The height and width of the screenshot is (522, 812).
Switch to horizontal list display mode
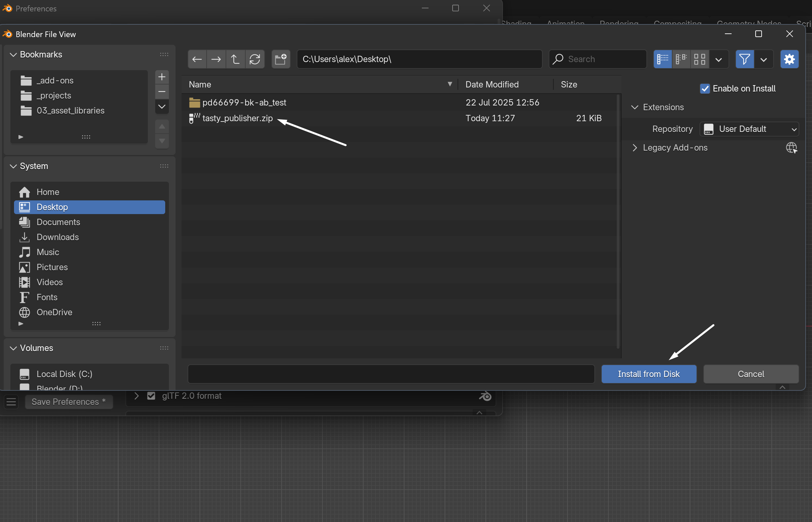(x=681, y=59)
